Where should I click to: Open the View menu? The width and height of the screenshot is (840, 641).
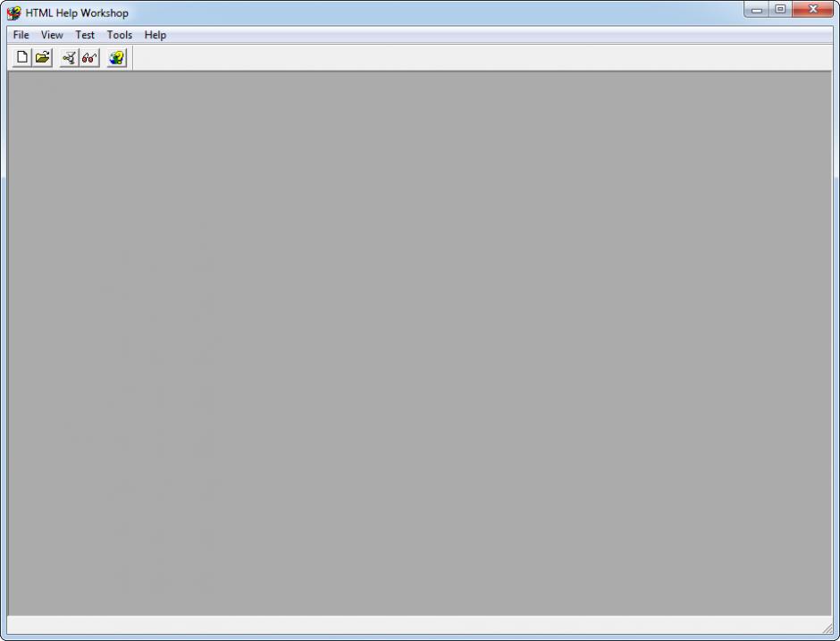pyautogui.click(x=52, y=35)
